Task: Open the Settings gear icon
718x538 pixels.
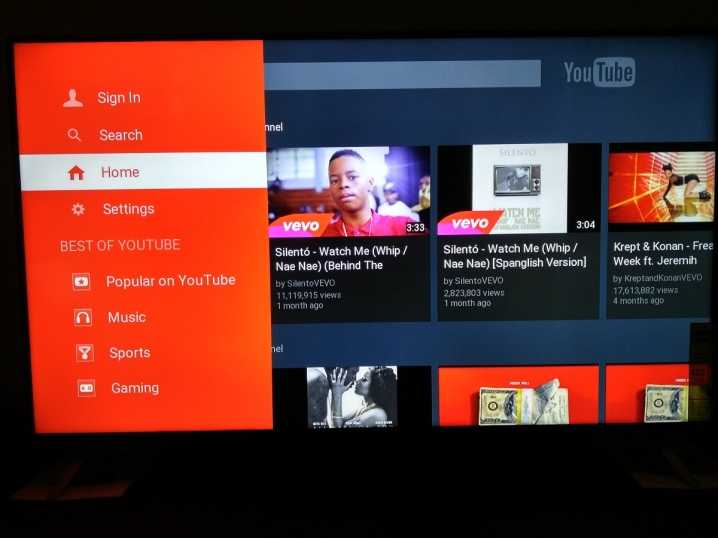Action: coord(78,209)
